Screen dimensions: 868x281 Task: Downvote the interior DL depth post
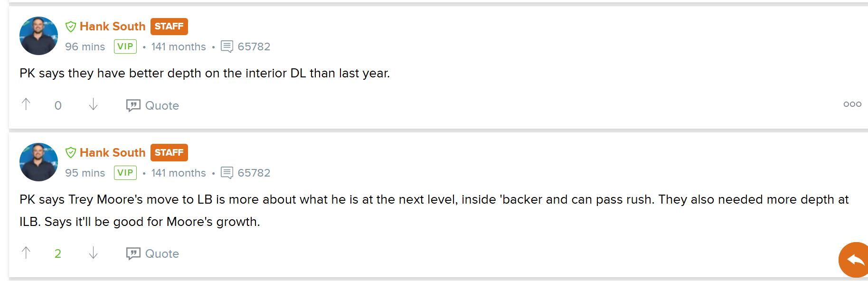click(x=93, y=104)
